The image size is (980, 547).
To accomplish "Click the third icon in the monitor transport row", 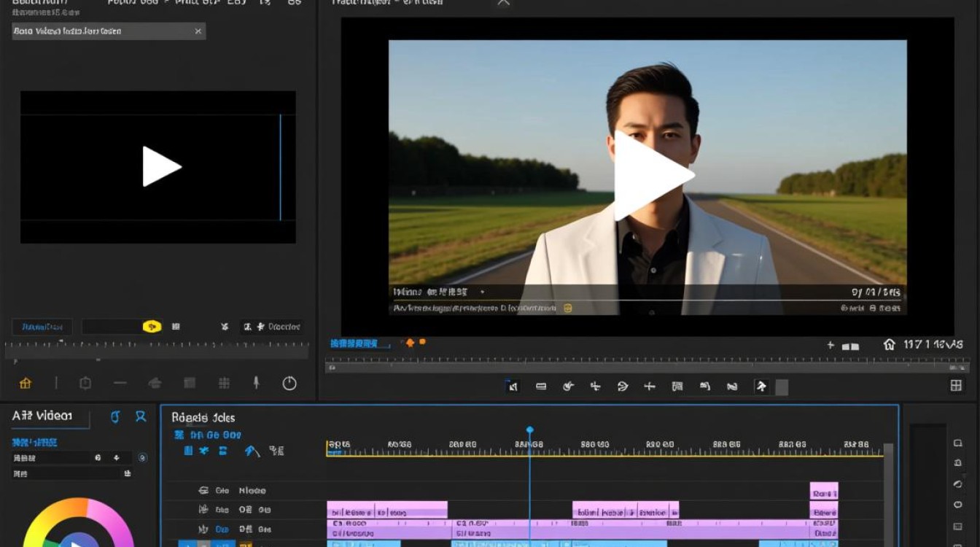I will click(569, 387).
